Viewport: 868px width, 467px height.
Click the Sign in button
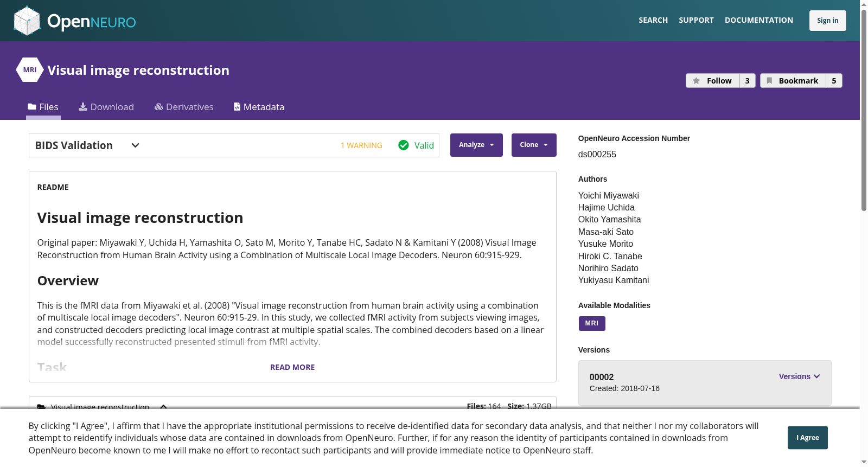(828, 21)
